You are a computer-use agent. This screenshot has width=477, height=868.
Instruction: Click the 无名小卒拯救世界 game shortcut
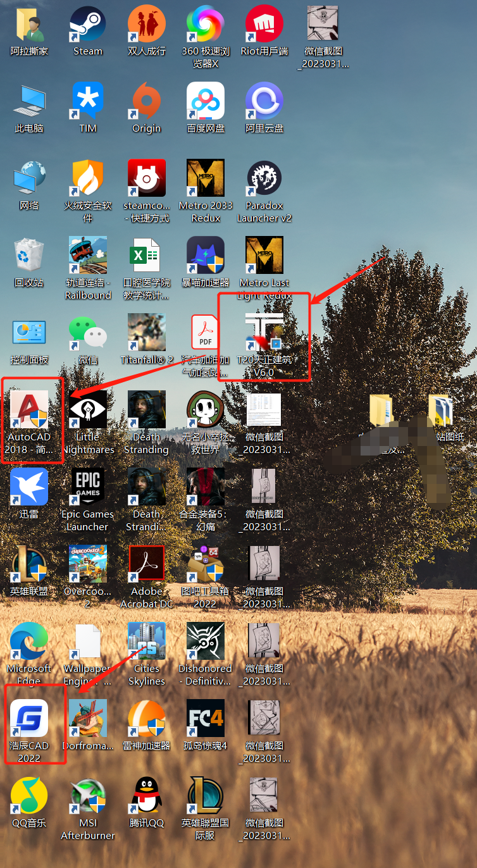[x=206, y=410]
